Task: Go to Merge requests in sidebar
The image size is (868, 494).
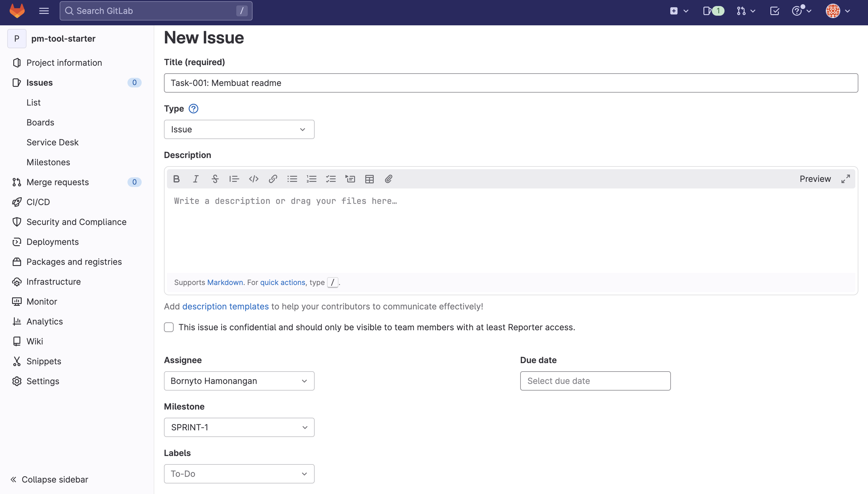Action: (x=58, y=182)
